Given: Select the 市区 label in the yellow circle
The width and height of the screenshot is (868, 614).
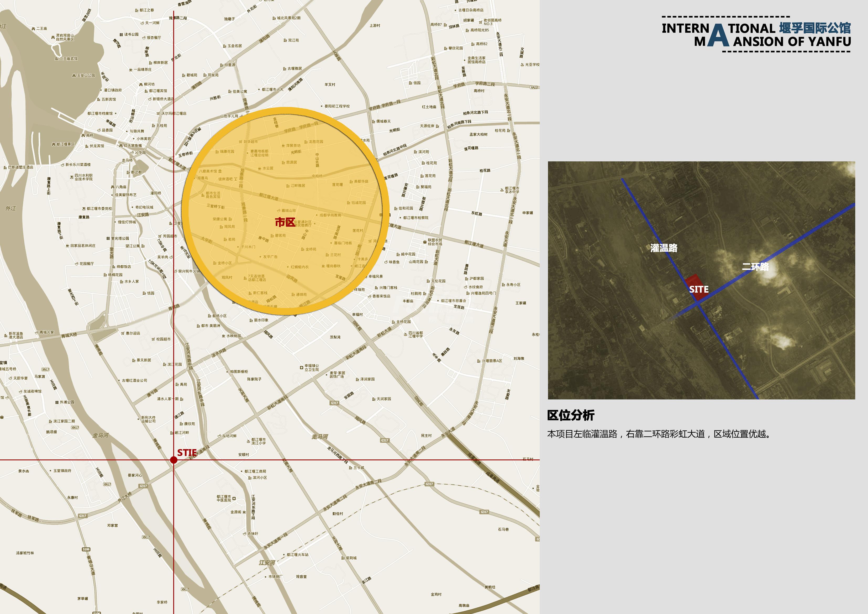Looking at the screenshot, I should coord(285,222).
